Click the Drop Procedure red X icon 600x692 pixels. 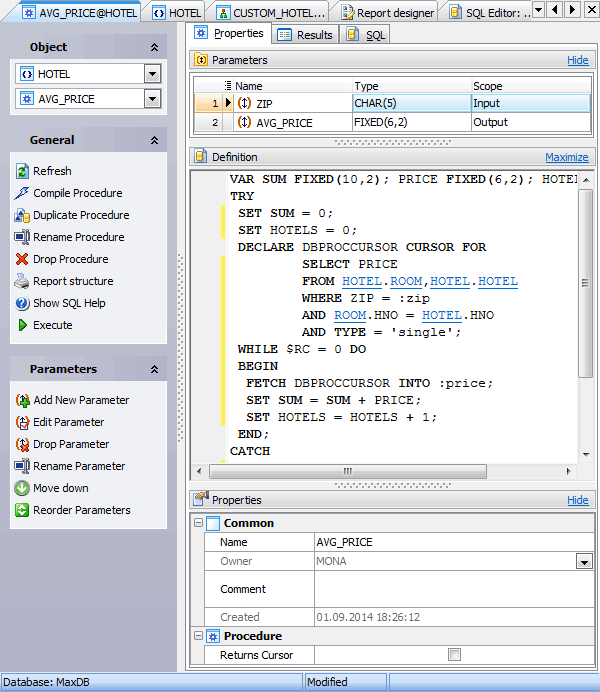point(23,259)
